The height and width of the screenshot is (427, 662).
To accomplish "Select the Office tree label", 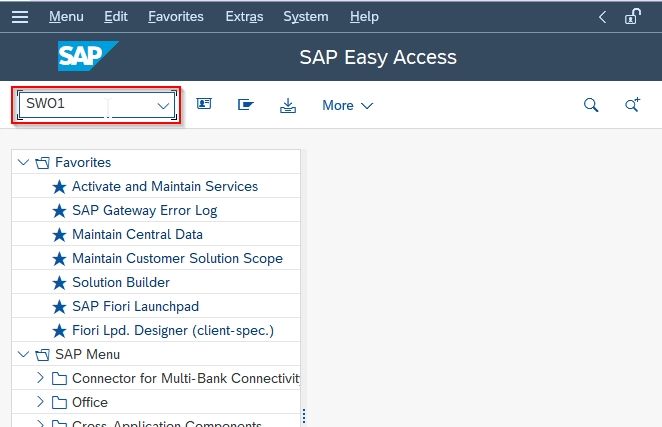I will (90, 402).
